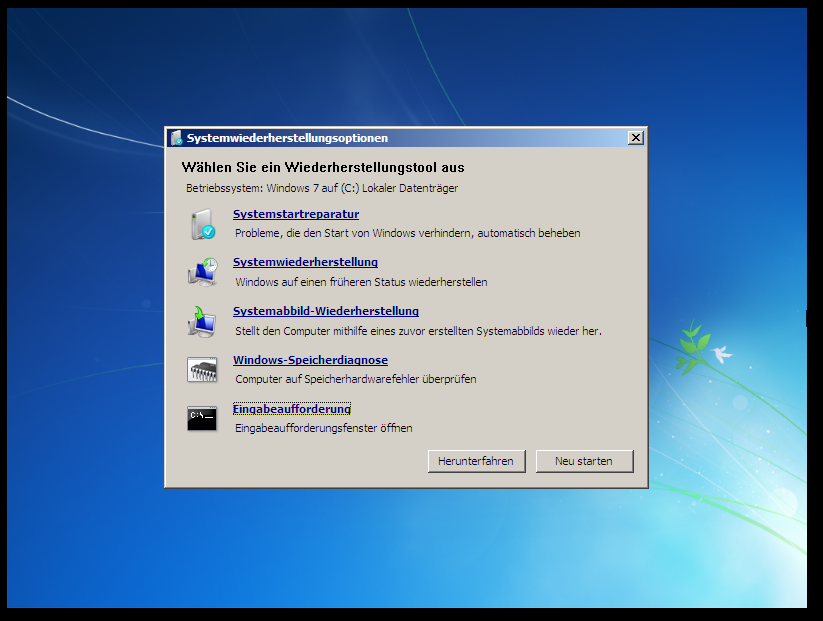Image resolution: width=823 pixels, height=621 pixels.
Task: Click the Neu starten button
Action: pyautogui.click(x=584, y=461)
